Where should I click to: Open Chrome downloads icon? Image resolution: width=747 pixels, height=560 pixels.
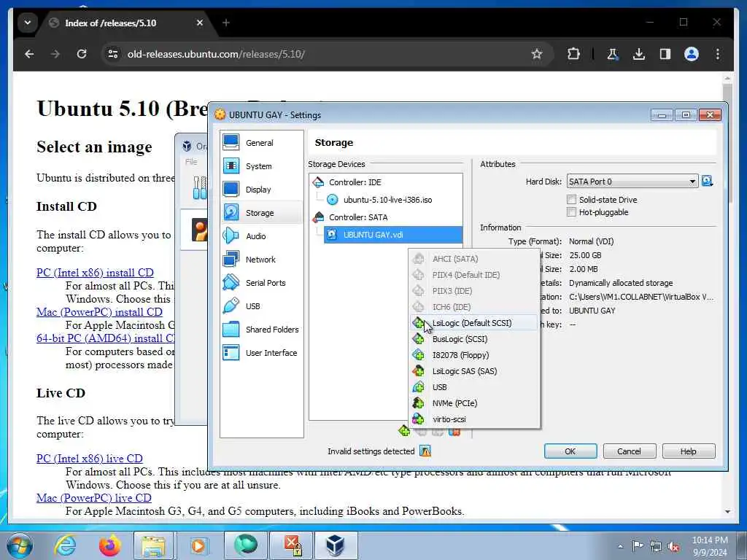639,54
